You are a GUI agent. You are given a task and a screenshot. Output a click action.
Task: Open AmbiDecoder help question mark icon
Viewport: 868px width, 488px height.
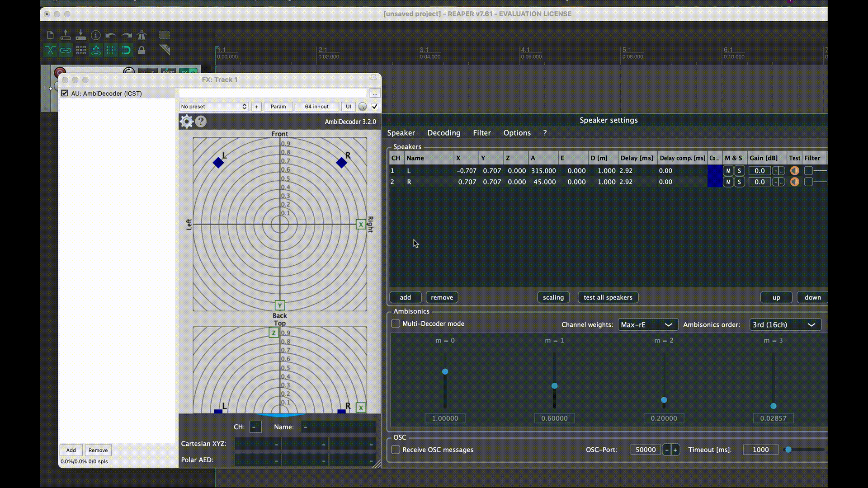coord(201,122)
